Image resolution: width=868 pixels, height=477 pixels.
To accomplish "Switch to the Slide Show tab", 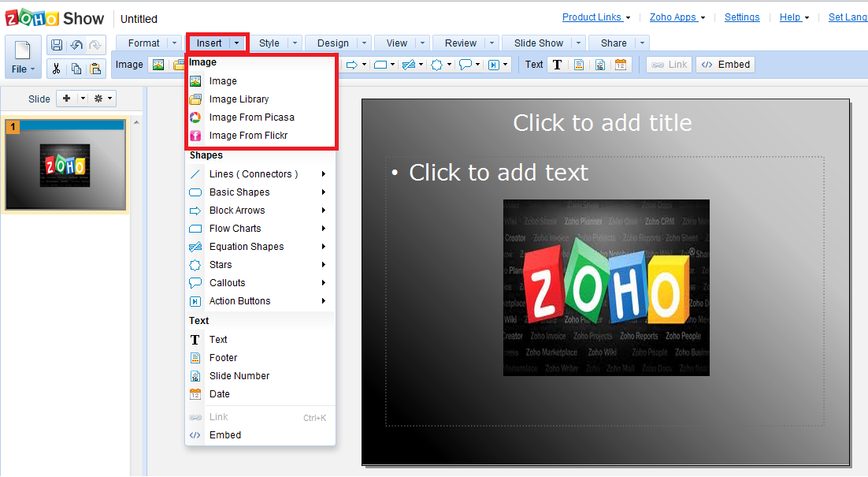I will tap(538, 43).
